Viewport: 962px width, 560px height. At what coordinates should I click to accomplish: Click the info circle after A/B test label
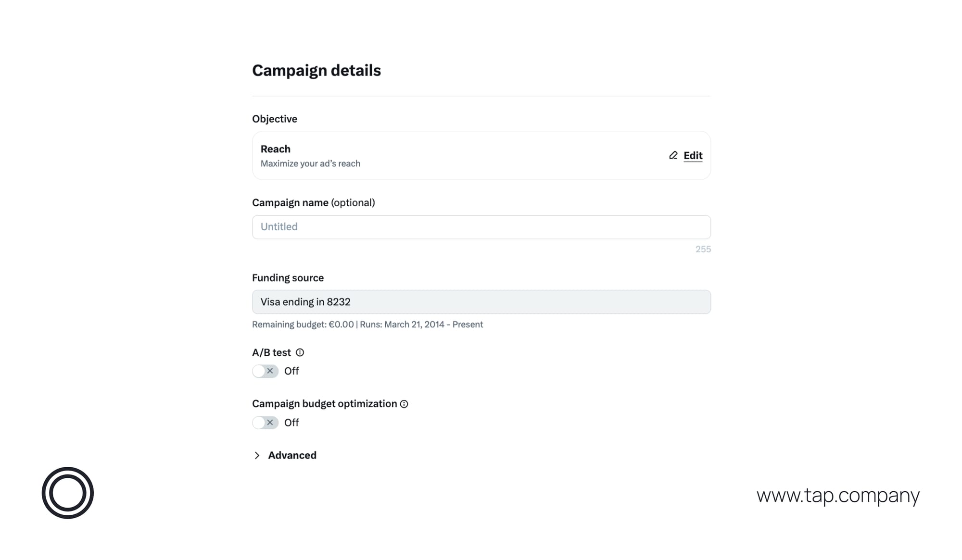(301, 352)
